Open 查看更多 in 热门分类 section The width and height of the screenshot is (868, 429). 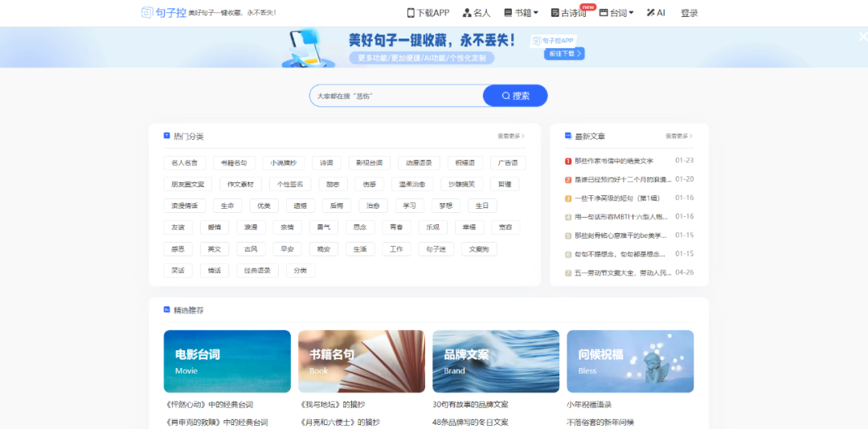coord(511,136)
